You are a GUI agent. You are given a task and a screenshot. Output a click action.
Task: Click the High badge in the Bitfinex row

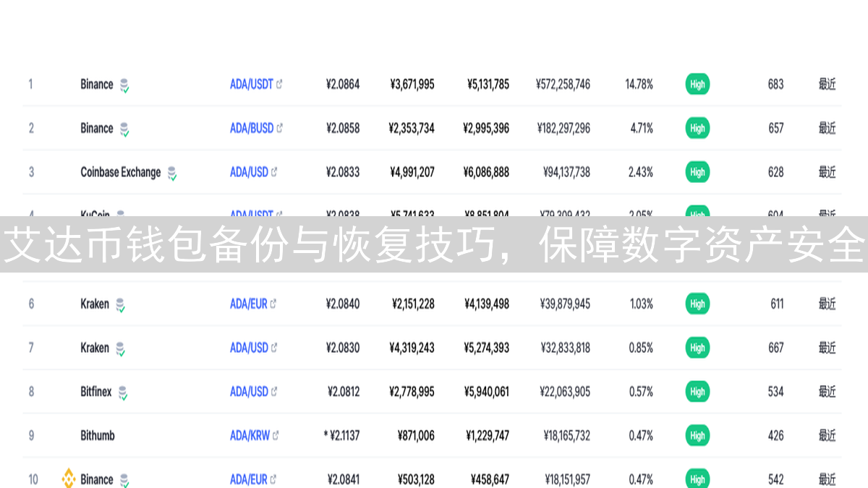pos(697,391)
